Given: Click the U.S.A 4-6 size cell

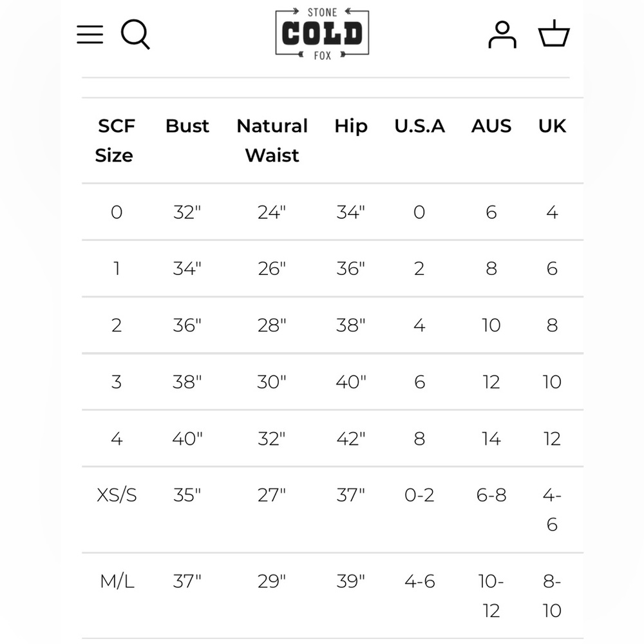Looking at the screenshot, I should (x=420, y=582).
